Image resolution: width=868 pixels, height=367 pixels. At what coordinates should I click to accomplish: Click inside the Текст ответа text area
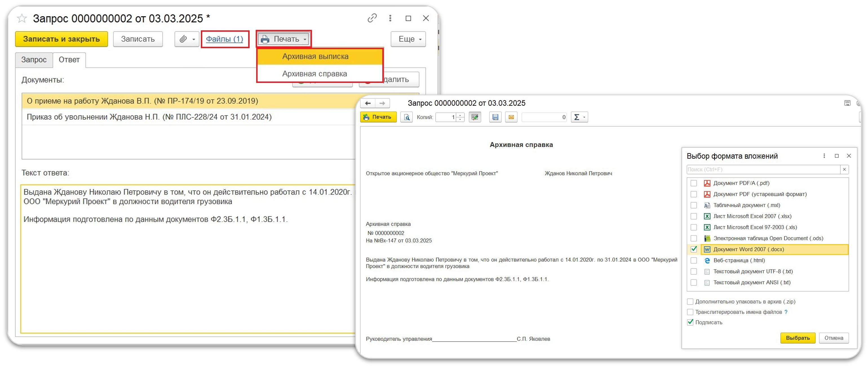(x=188, y=259)
